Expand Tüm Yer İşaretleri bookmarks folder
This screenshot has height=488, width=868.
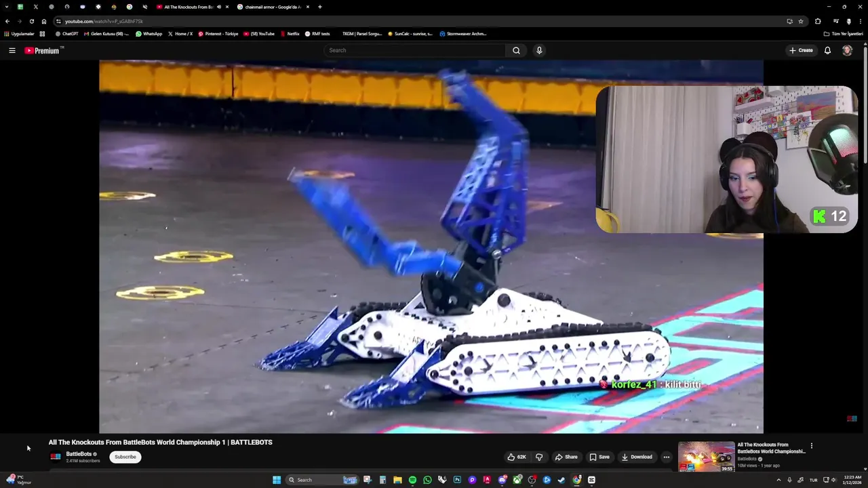(844, 34)
